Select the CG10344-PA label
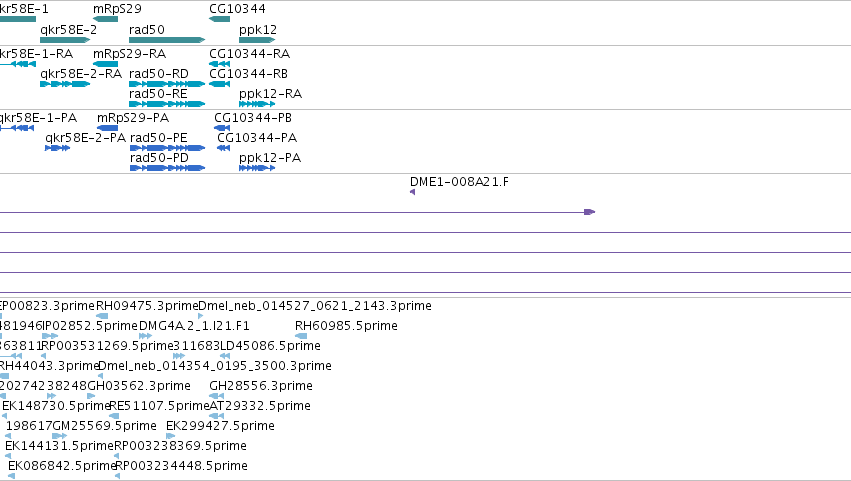 [257, 138]
